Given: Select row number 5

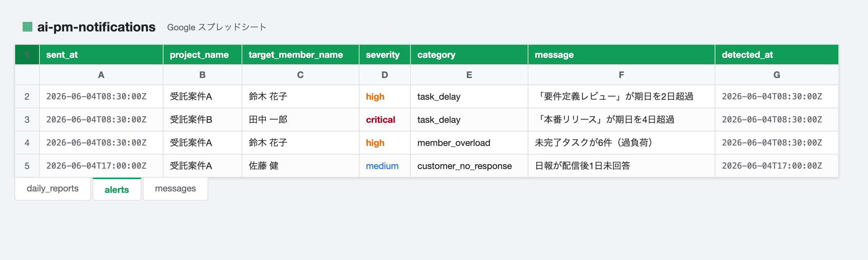Looking at the screenshot, I should [x=27, y=166].
